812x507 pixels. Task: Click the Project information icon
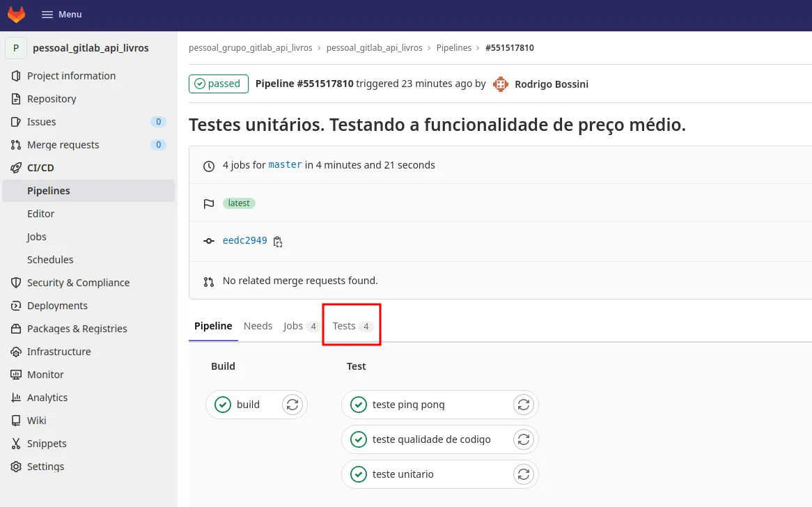click(16, 76)
